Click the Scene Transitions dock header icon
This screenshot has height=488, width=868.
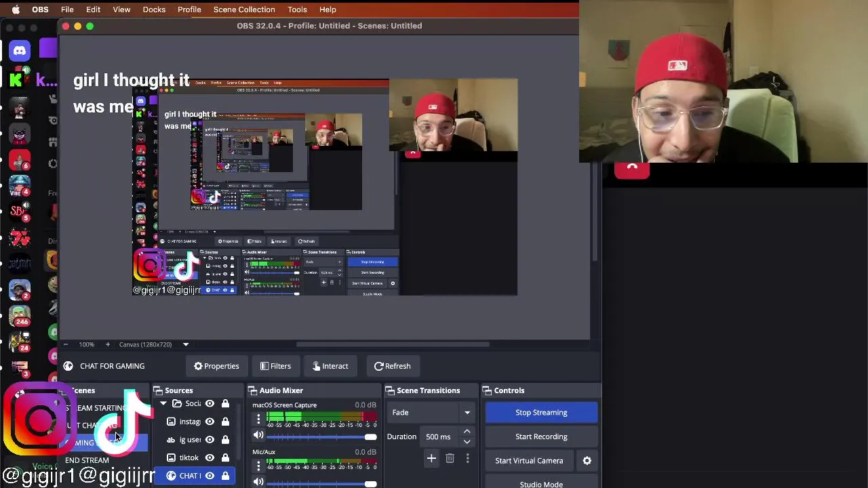(390, 390)
